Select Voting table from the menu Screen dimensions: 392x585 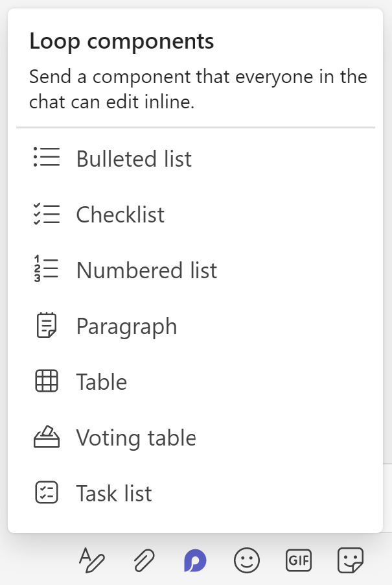[136, 438]
